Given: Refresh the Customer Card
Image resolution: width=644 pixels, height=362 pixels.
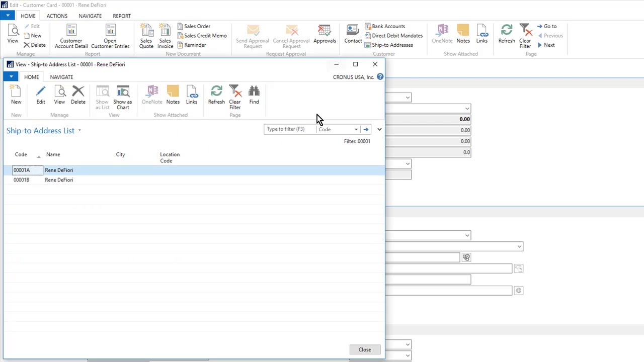Looking at the screenshot, I should [x=507, y=34].
